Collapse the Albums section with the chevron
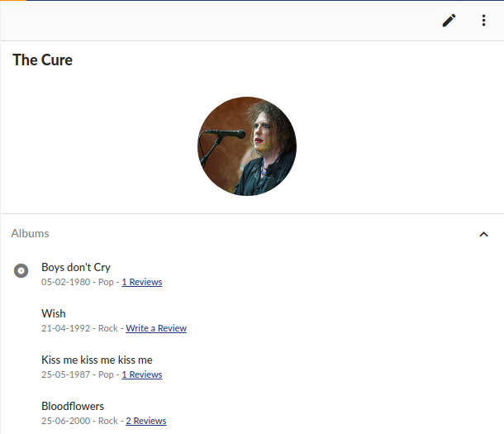This screenshot has height=434, width=504. tap(483, 234)
